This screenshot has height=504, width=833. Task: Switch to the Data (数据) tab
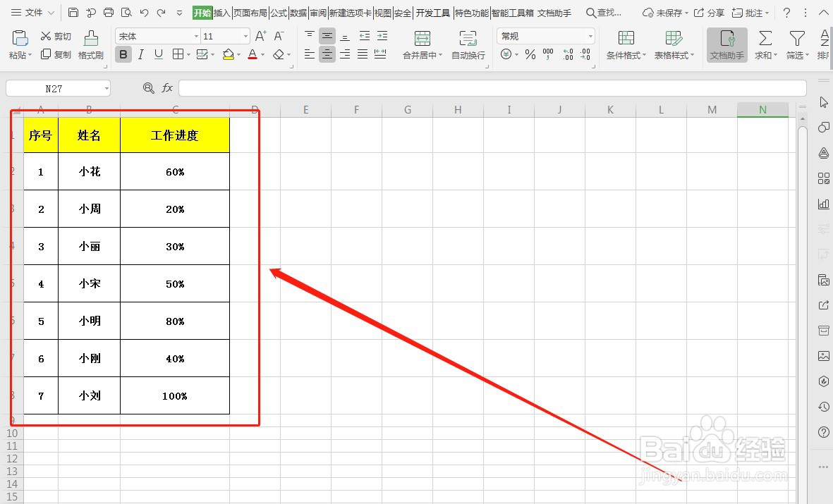tap(298, 13)
